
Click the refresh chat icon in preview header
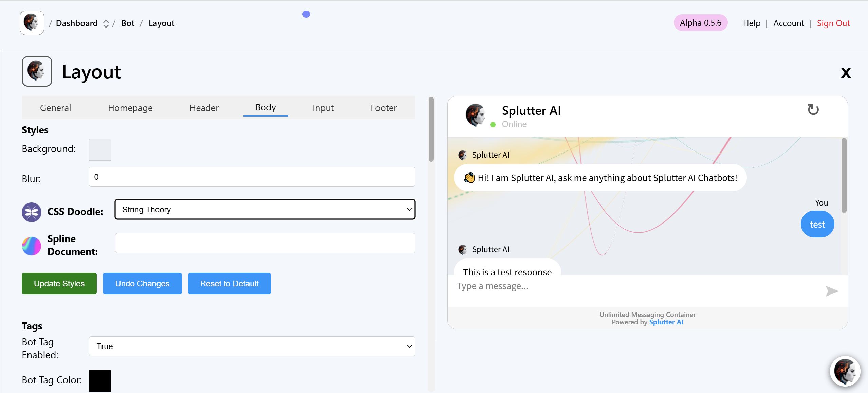click(x=813, y=110)
